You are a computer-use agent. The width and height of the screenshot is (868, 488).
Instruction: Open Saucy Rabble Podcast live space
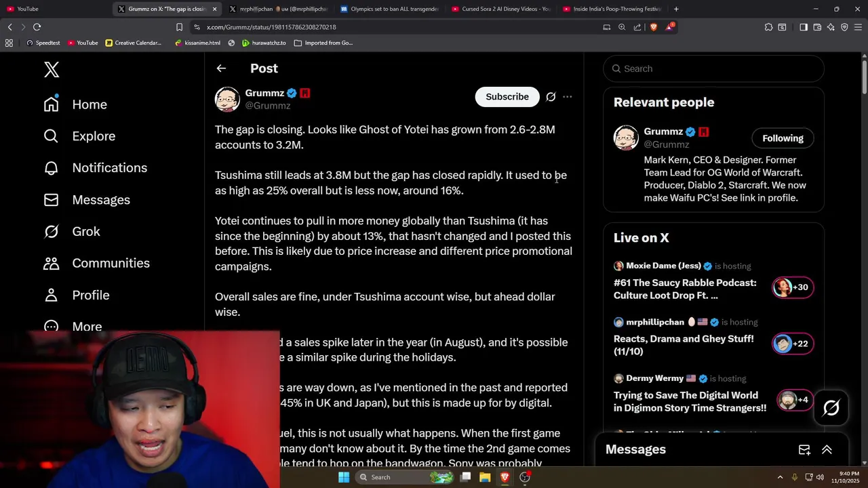click(685, 289)
